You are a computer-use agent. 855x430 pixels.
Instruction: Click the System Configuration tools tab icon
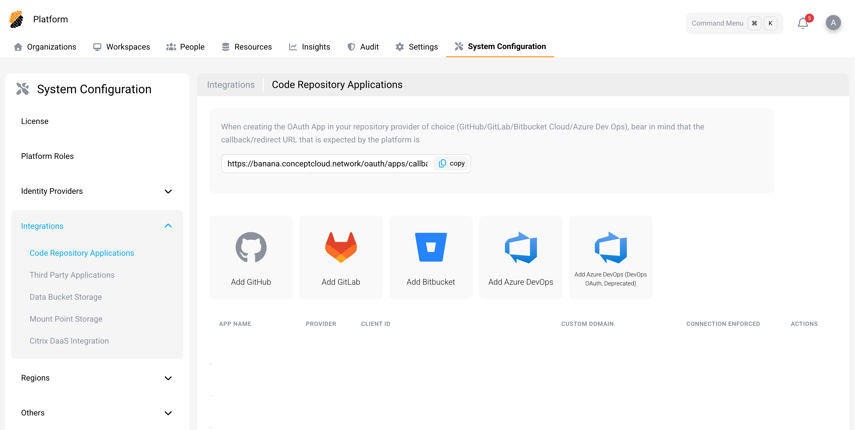tap(459, 46)
